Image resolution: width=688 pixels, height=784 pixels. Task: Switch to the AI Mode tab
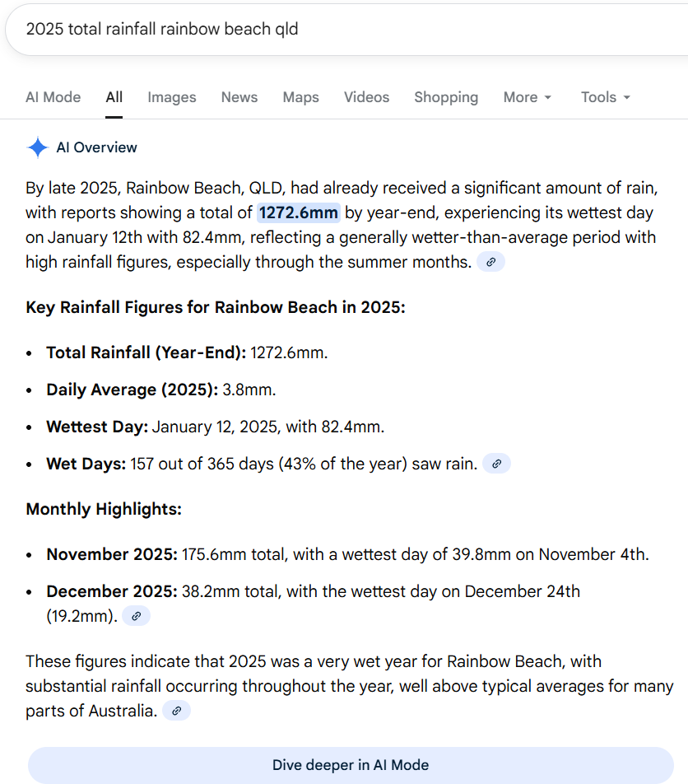tap(53, 97)
